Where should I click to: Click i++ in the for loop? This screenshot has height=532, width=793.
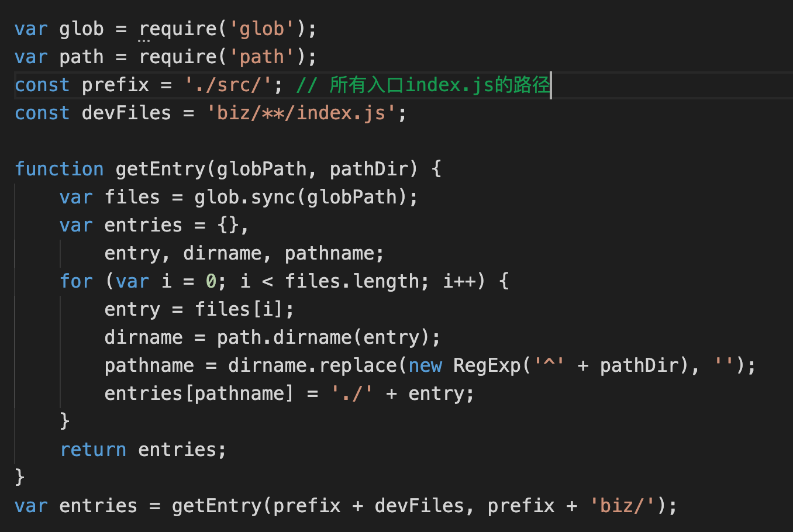tap(458, 281)
